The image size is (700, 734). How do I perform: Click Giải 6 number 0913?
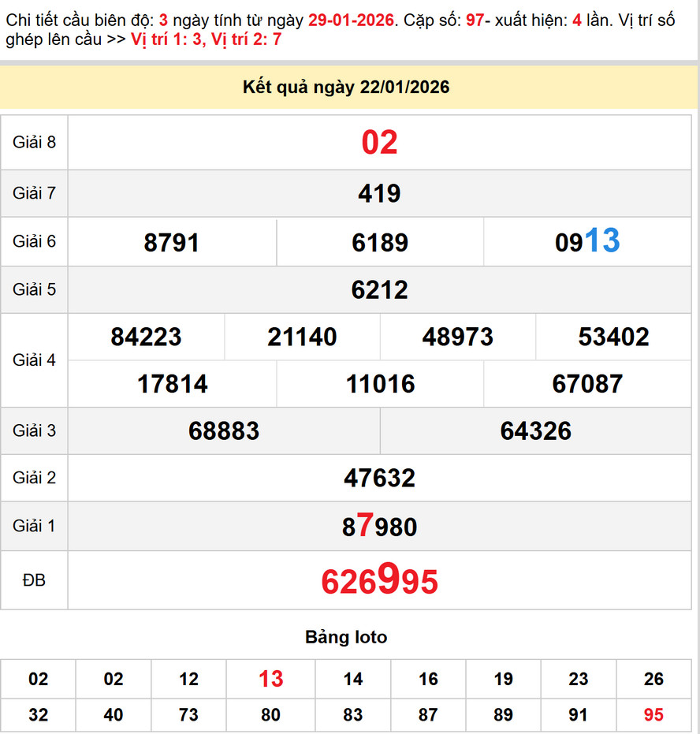coord(587,241)
